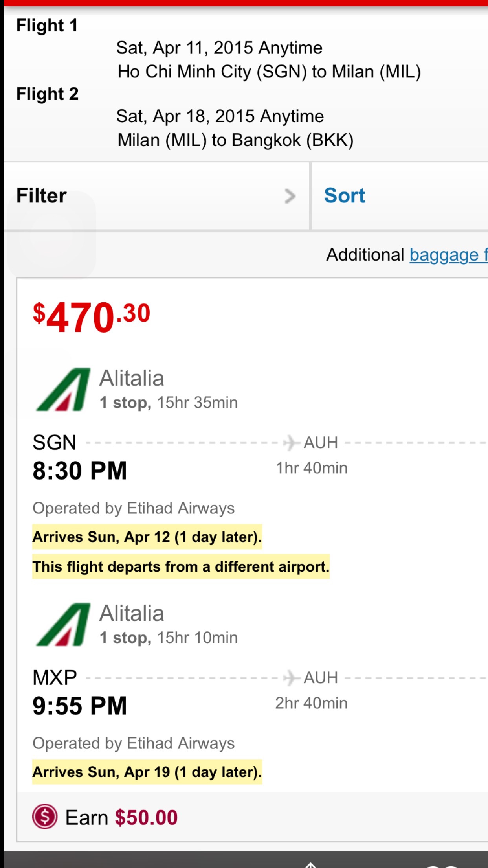Open the additional baggage fees link

pos(448,255)
